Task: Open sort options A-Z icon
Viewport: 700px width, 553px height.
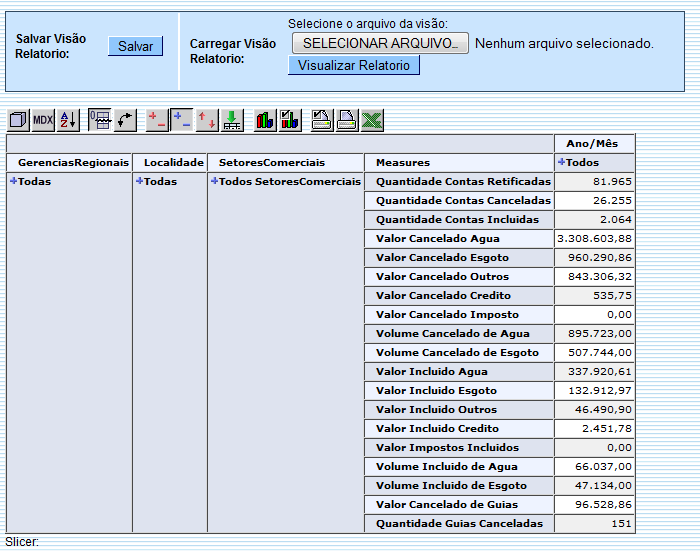Action: (x=68, y=120)
